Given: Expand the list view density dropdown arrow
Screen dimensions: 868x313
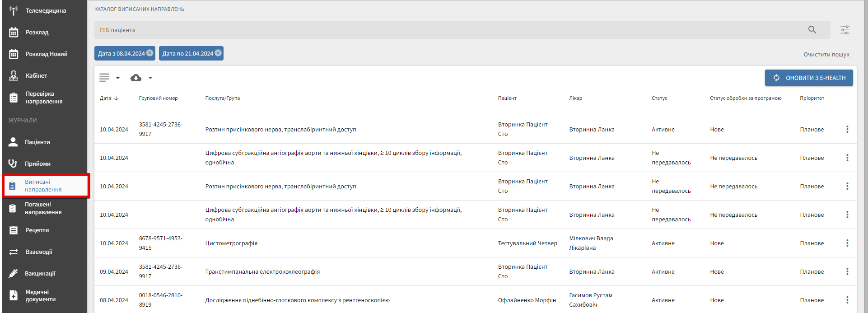Looking at the screenshot, I should coord(118,78).
